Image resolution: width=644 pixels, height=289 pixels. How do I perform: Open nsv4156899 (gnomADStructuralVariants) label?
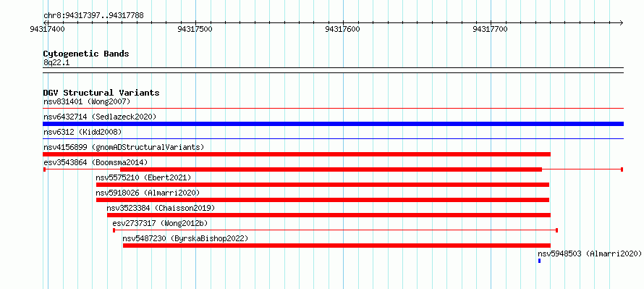[124, 147]
